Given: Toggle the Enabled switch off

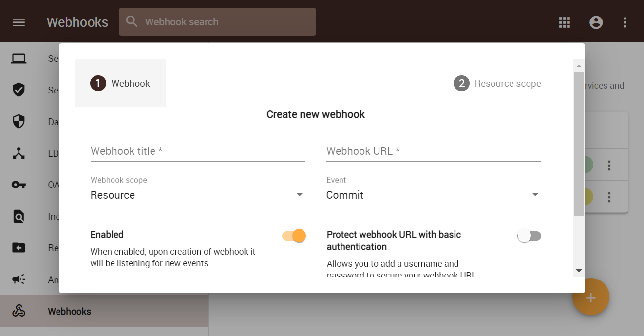Looking at the screenshot, I should point(294,236).
